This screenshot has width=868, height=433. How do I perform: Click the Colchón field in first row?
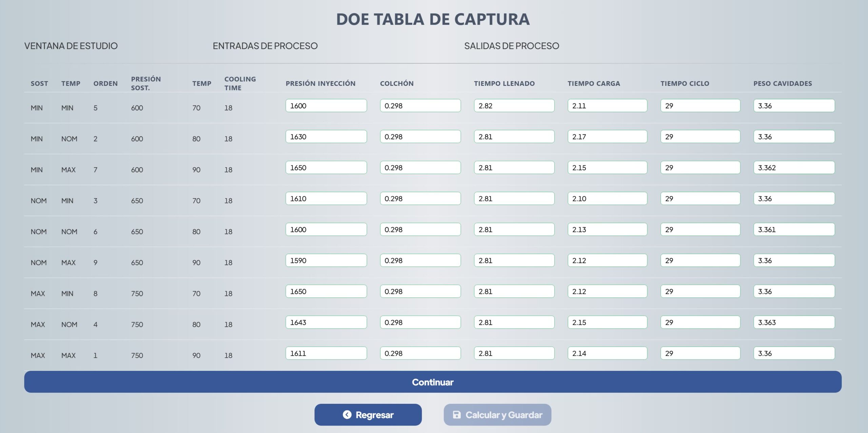click(420, 106)
